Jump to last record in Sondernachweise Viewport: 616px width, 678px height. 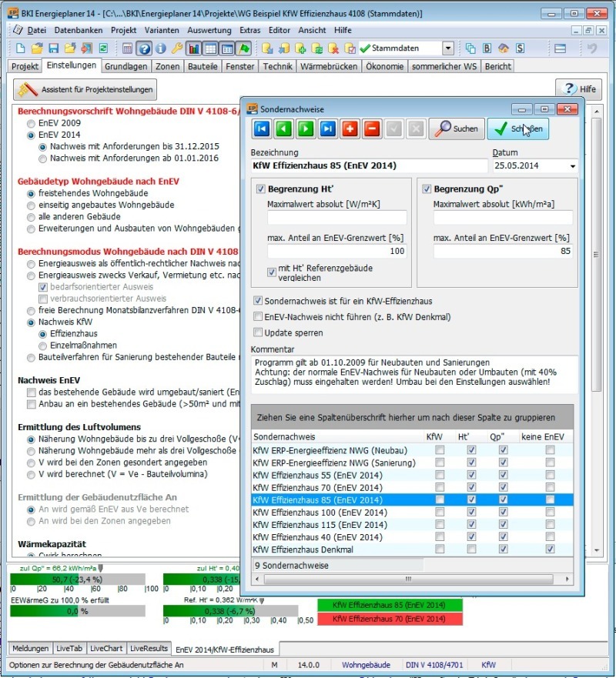[x=328, y=129]
